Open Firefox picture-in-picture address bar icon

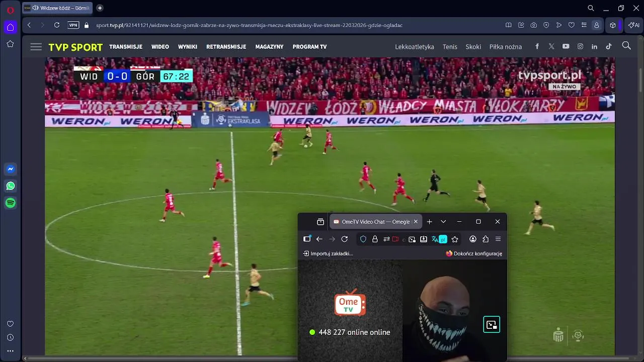pos(412,239)
